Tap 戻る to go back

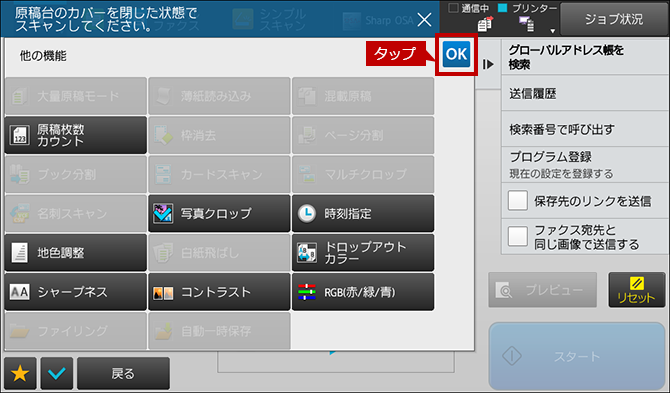[123, 374]
